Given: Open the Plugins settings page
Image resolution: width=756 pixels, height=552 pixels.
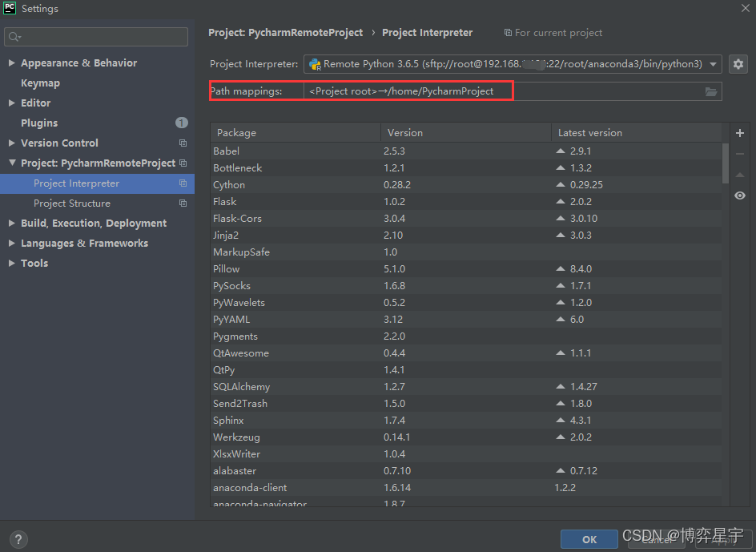Looking at the screenshot, I should pyautogui.click(x=38, y=123).
